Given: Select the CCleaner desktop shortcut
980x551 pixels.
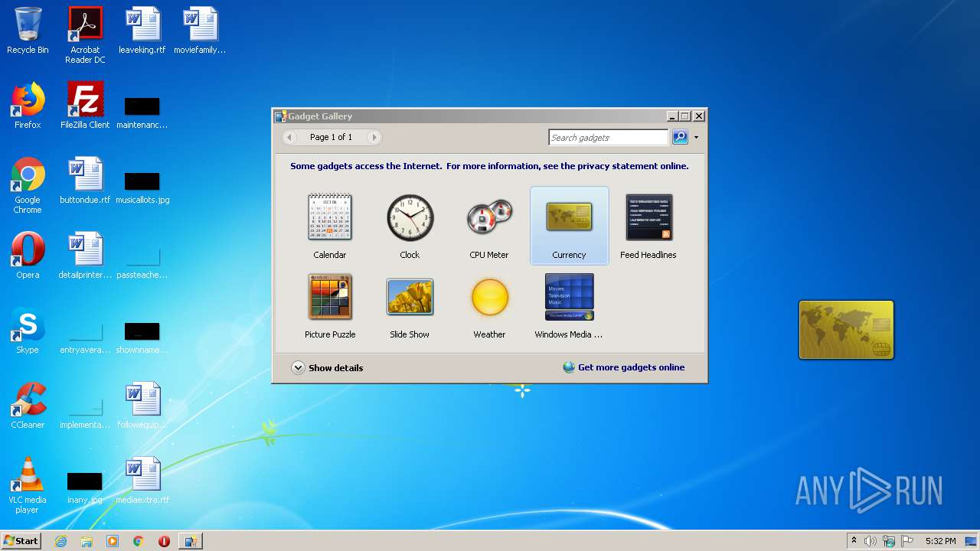Looking at the screenshot, I should tap(28, 406).
